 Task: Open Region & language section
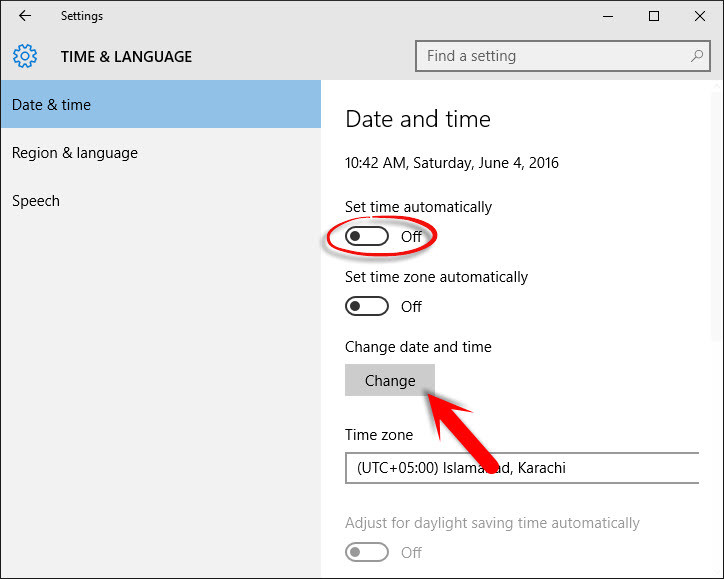point(161,152)
